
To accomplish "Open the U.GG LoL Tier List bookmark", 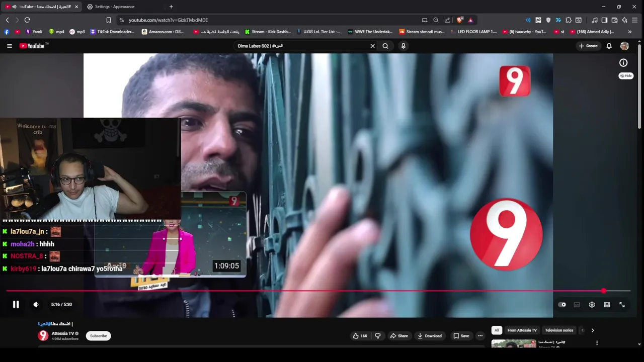I will 318,32.
